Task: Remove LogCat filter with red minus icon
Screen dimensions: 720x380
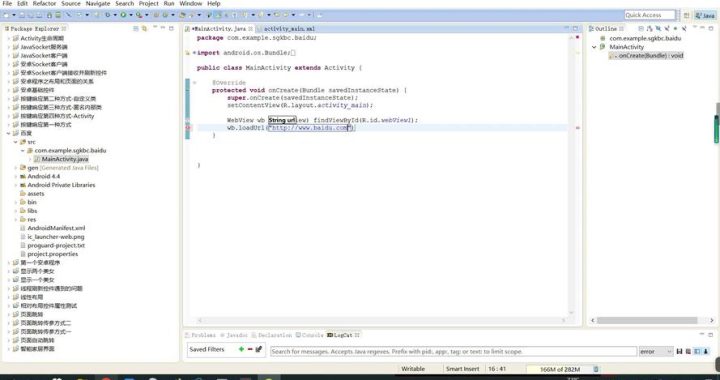Action: [250, 349]
